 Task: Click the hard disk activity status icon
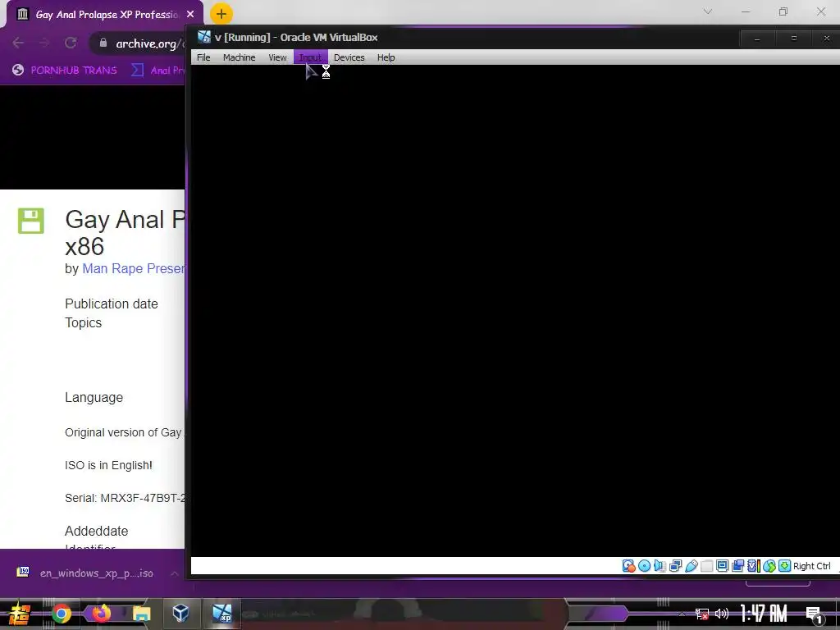point(629,566)
